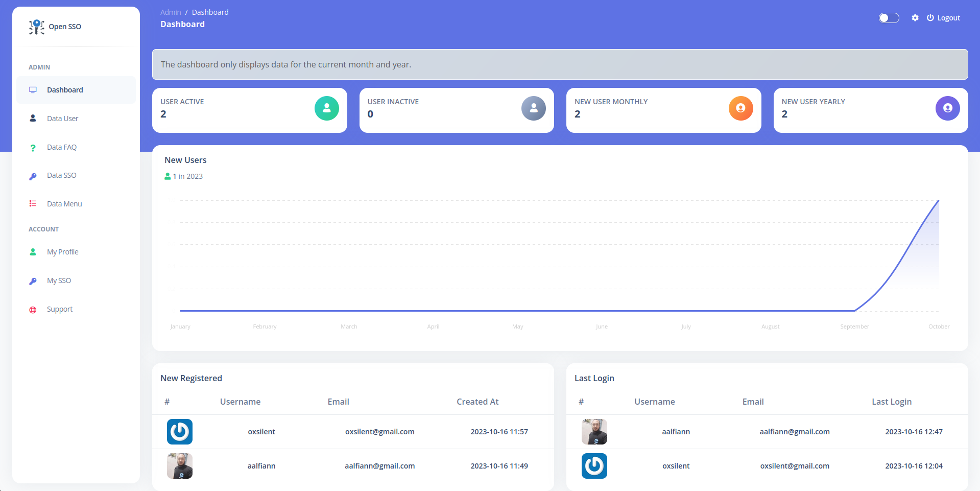Click the question mark icon next to Data FAQ

[33, 147]
